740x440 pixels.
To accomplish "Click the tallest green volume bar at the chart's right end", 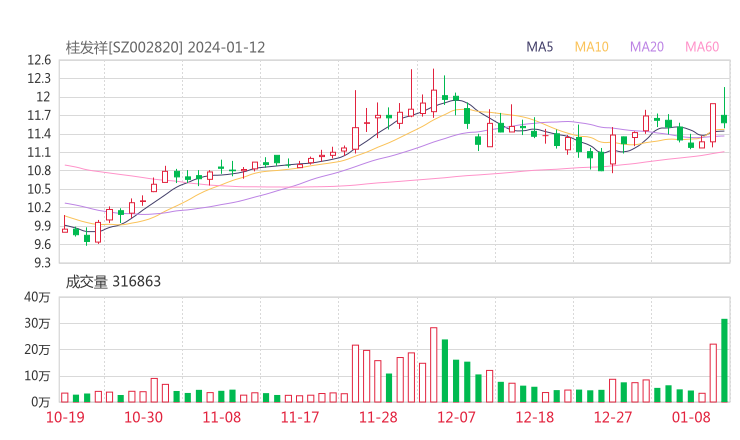I will click(x=724, y=361).
